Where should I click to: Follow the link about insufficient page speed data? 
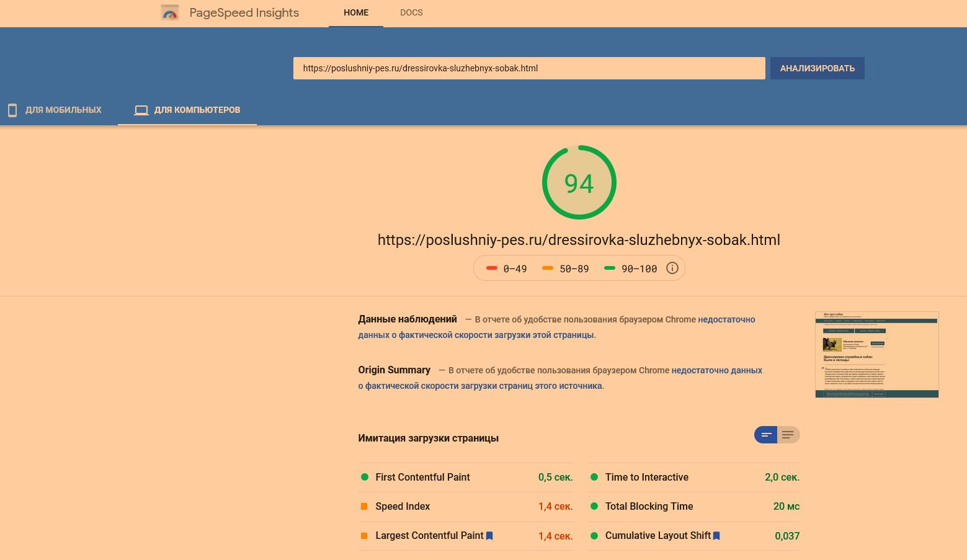coord(556,327)
